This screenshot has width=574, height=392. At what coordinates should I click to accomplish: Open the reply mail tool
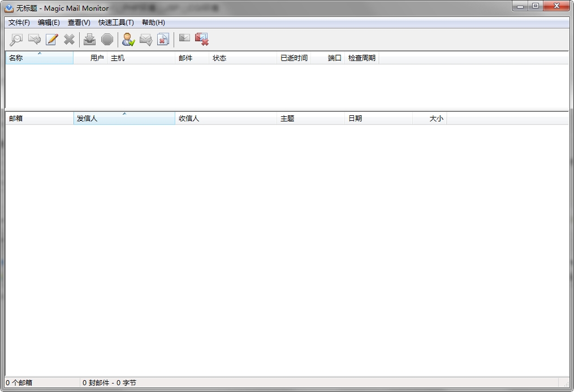tap(34, 40)
